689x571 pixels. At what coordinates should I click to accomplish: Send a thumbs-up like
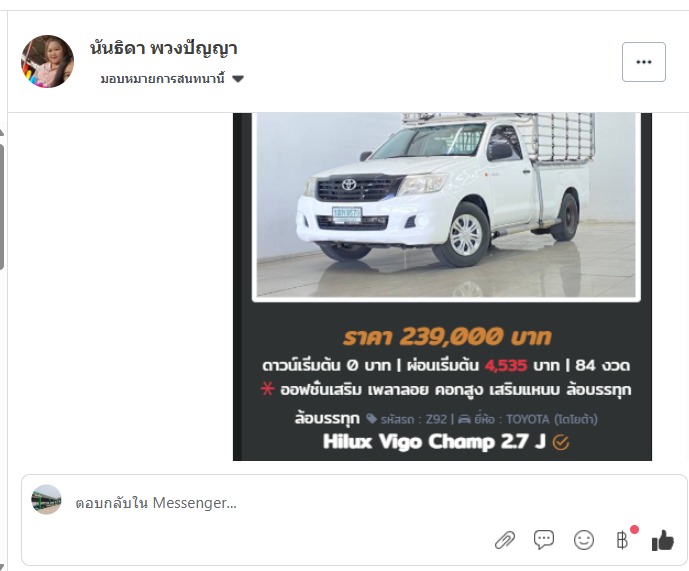(663, 540)
